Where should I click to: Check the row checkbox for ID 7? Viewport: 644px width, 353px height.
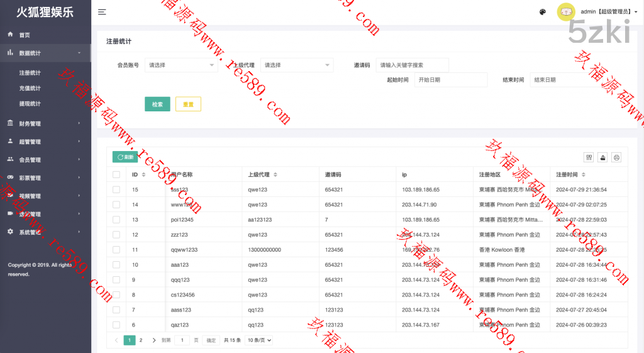pyautogui.click(x=116, y=310)
